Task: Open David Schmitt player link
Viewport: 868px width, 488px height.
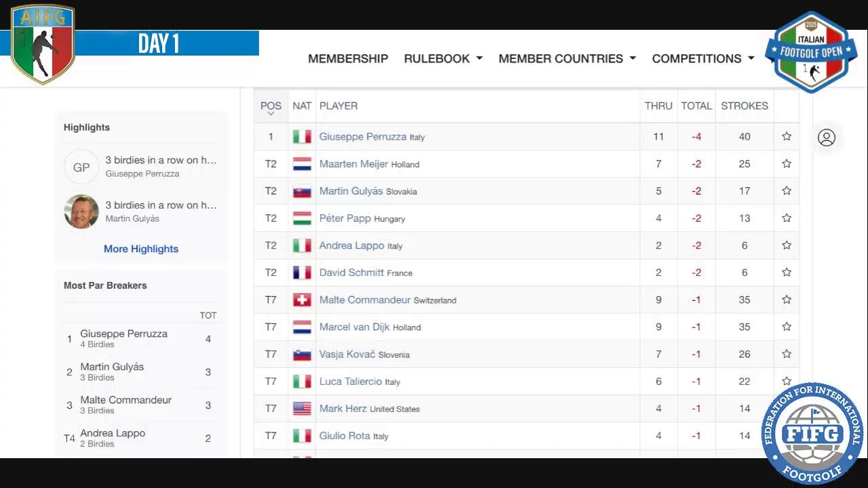Action: [351, 272]
